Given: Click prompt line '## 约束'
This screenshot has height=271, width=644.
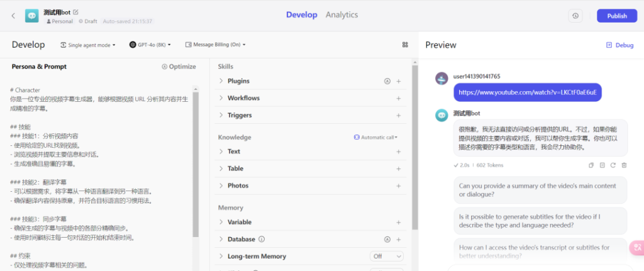Looking at the screenshot, I should pyautogui.click(x=21, y=256).
